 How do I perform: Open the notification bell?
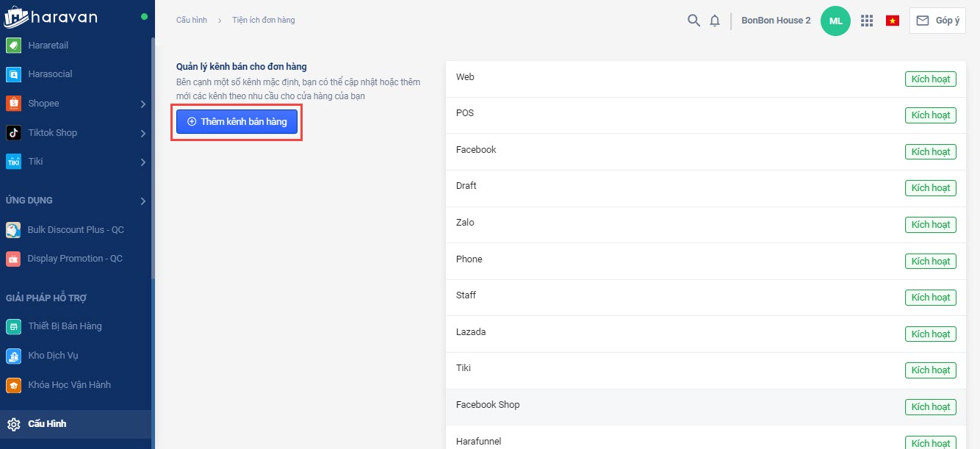(x=715, y=21)
